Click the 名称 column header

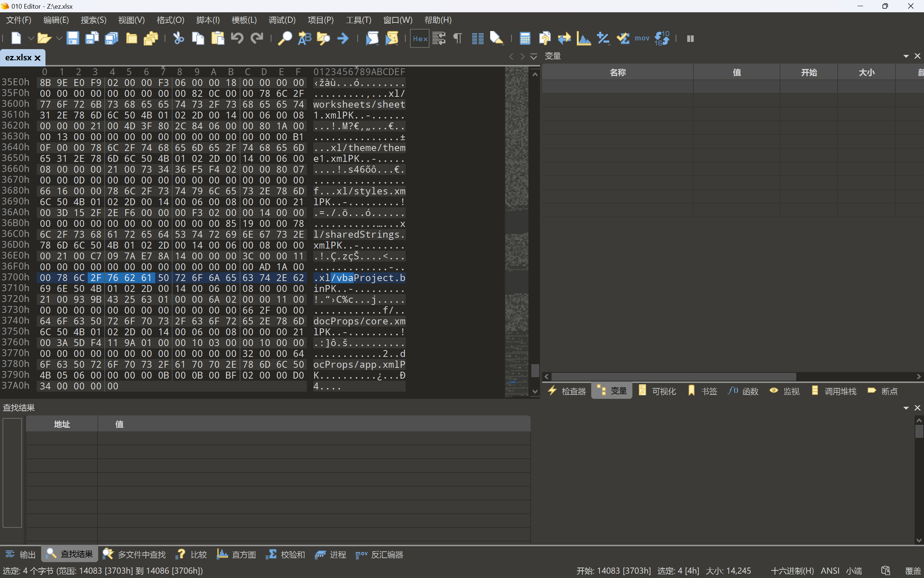(618, 72)
